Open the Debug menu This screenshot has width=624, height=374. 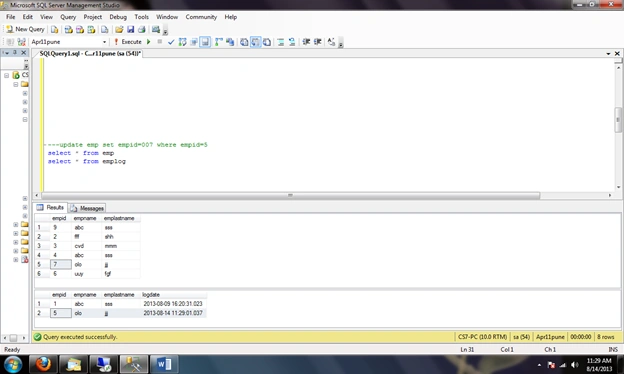[x=118, y=17]
